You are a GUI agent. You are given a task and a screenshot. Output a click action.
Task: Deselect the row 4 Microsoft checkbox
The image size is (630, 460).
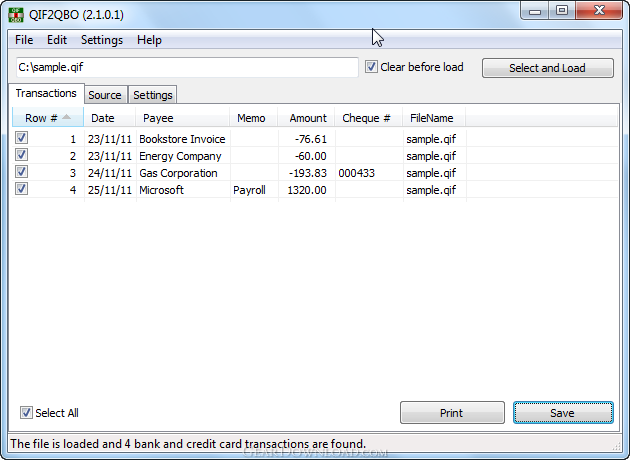[x=22, y=190]
